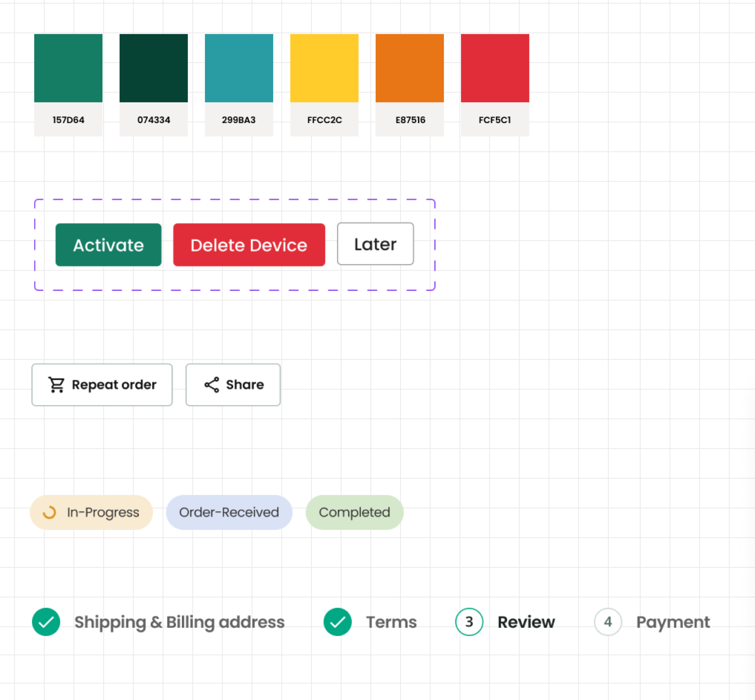Click the hex label E87516
The image size is (755, 700).
(410, 120)
